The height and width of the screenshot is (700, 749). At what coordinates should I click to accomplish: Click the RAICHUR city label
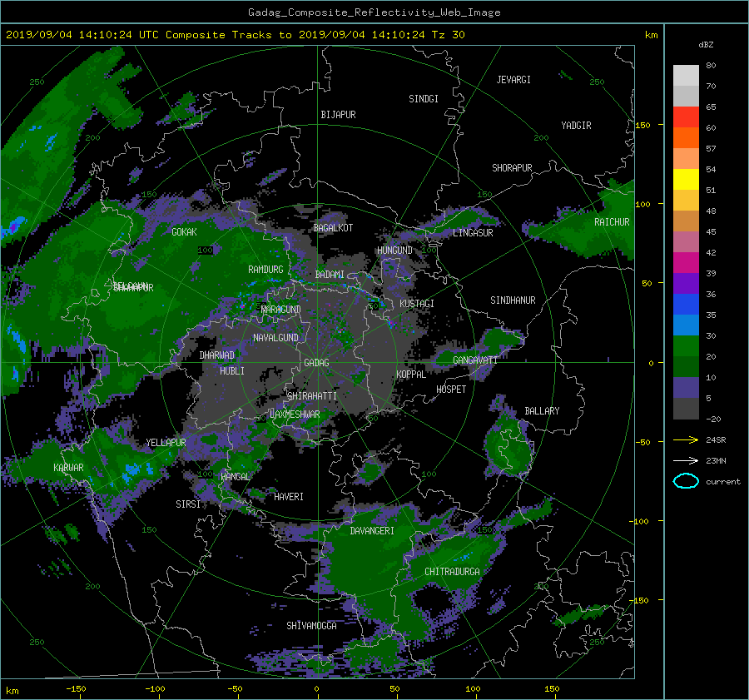[612, 222]
